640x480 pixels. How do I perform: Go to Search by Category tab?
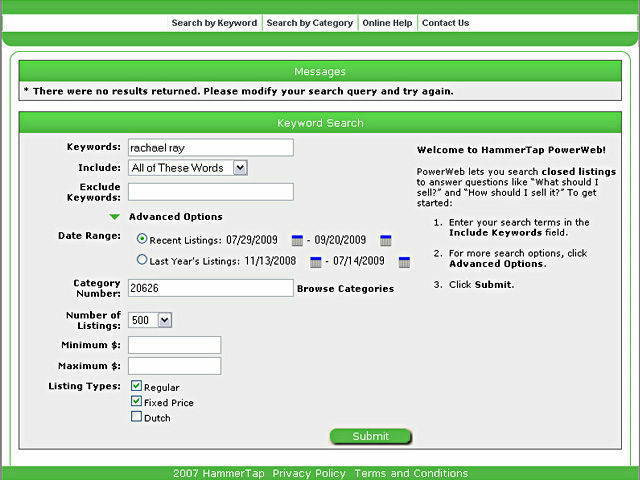(x=309, y=23)
